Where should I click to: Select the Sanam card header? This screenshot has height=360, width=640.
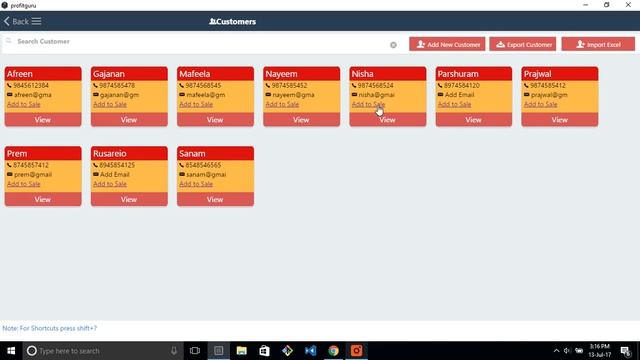click(x=215, y=153)
